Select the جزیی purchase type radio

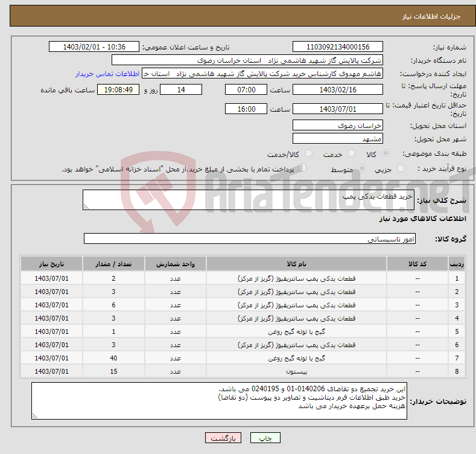coord(401,168)
